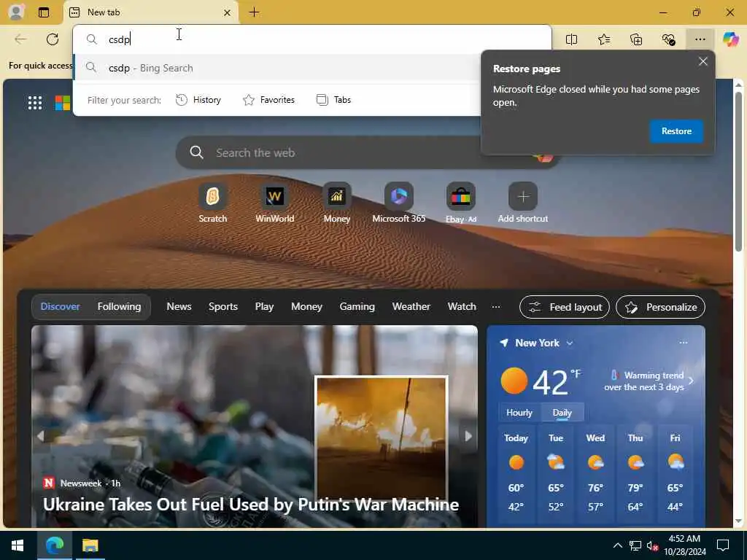Switch to the Following feed tab
Viewport: 747px width, 560px height.
coord(119,307)
